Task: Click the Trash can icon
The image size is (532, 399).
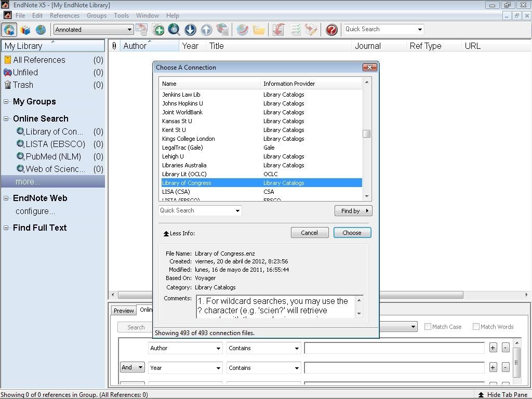Action: (x=8, y=85)
